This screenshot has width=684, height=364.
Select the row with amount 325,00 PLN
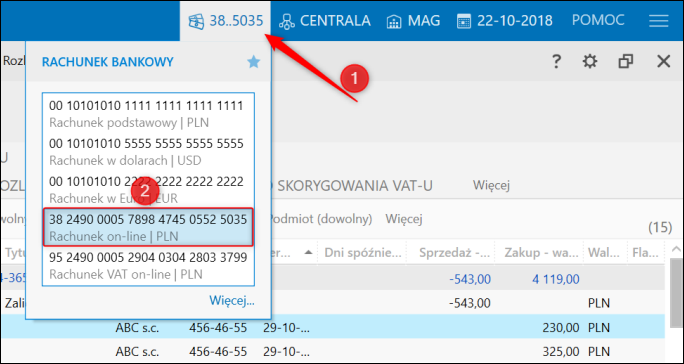(x=332, y=351)
